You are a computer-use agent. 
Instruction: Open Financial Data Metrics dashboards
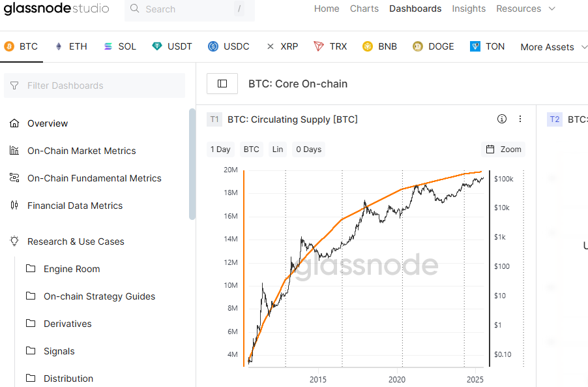point(75,206)
